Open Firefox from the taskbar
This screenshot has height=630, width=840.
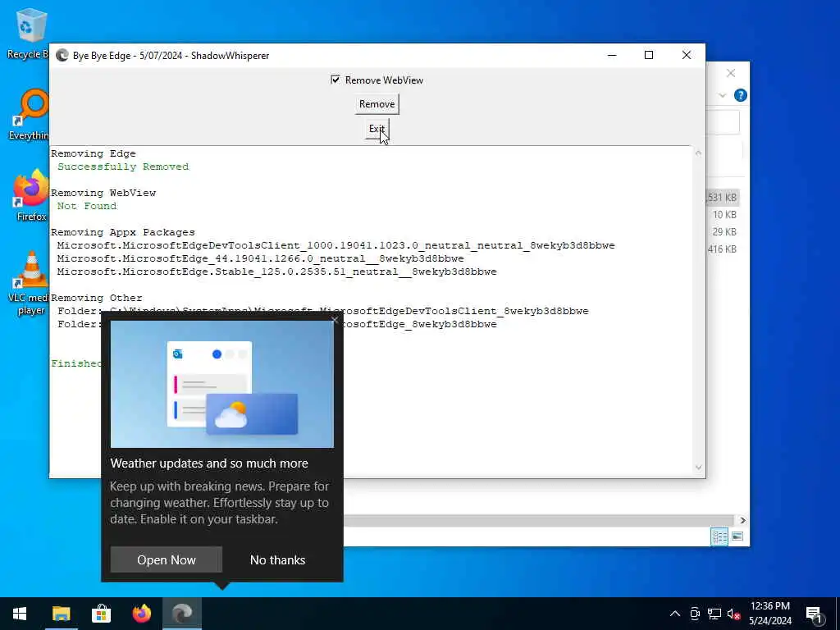pos(141,614)
